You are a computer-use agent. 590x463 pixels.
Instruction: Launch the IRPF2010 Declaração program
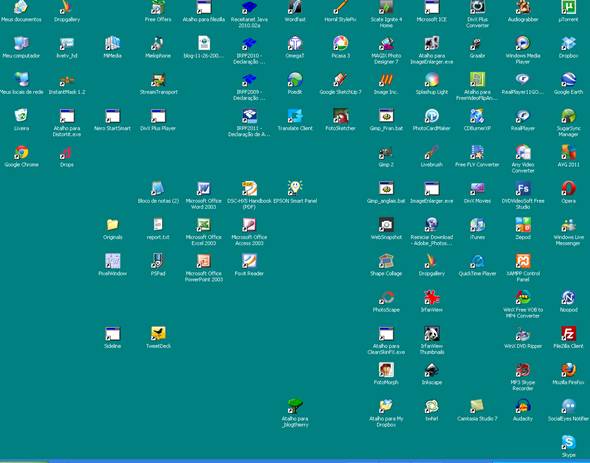pyautogui.click(x=249, y=43)
